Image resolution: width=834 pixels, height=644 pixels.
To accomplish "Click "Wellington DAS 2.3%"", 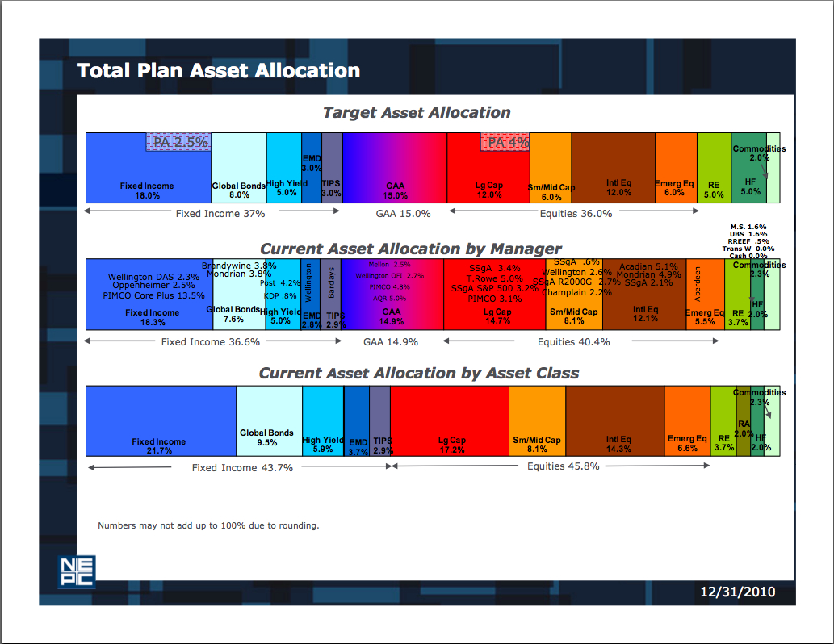I will coord(153,277).
